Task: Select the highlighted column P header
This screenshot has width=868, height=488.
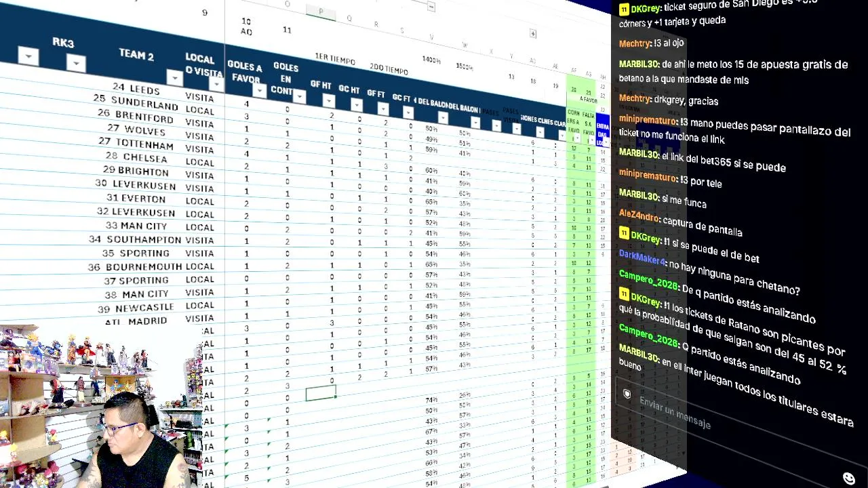Action: coord(321,12)
